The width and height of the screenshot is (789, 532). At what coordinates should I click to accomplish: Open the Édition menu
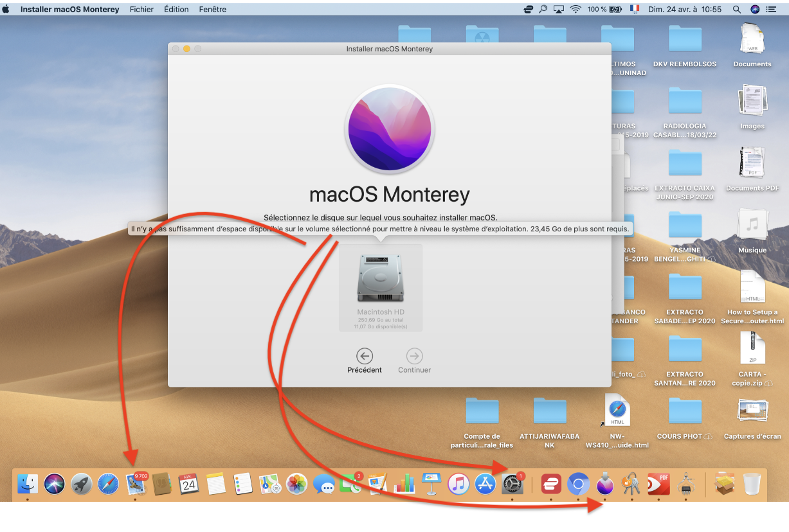(176, 9)
